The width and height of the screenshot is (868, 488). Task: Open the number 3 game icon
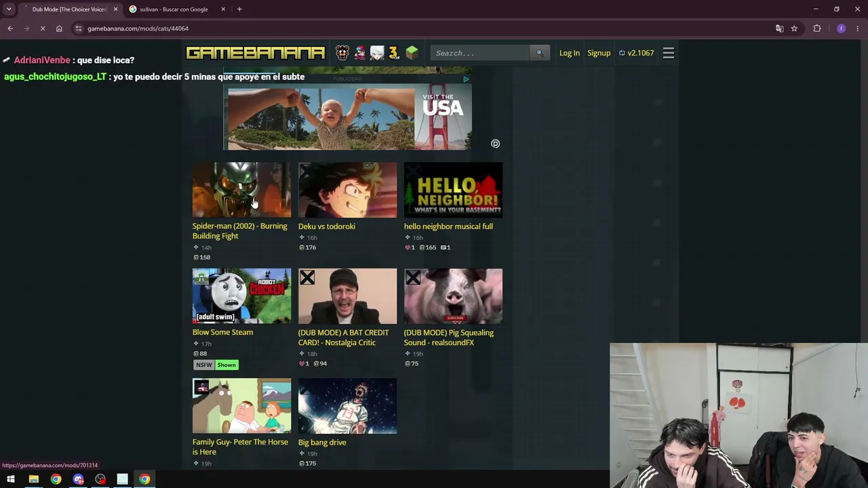[393, 53]
